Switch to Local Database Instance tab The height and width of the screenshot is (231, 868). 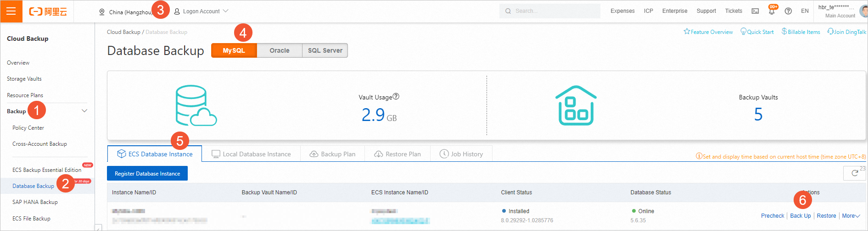251,154
